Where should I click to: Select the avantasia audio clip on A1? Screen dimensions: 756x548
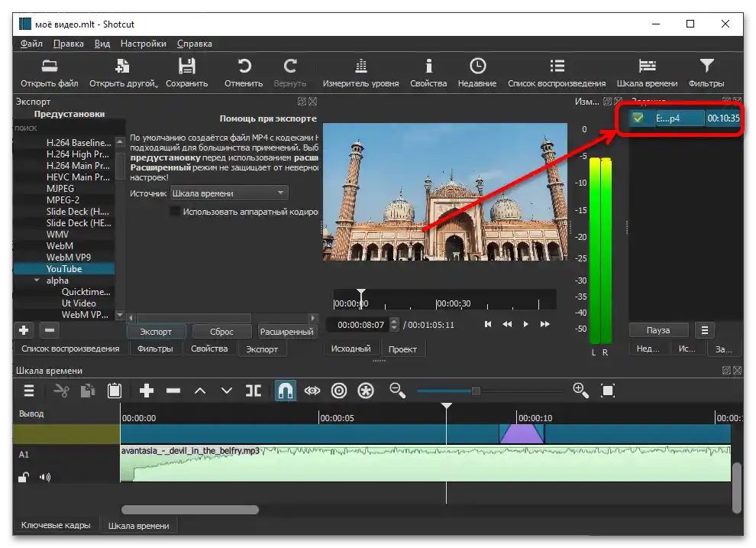(426, 464)
